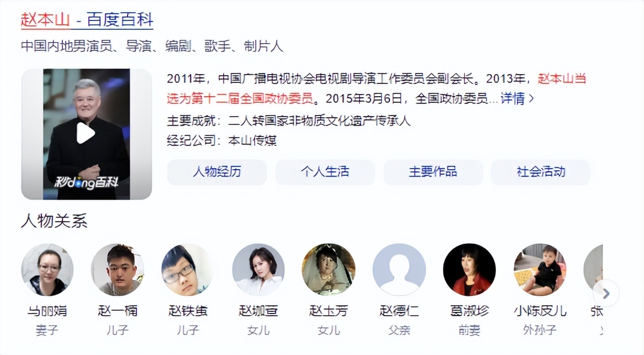View 赵玉芳 daughter avatar

click(329, 269)
